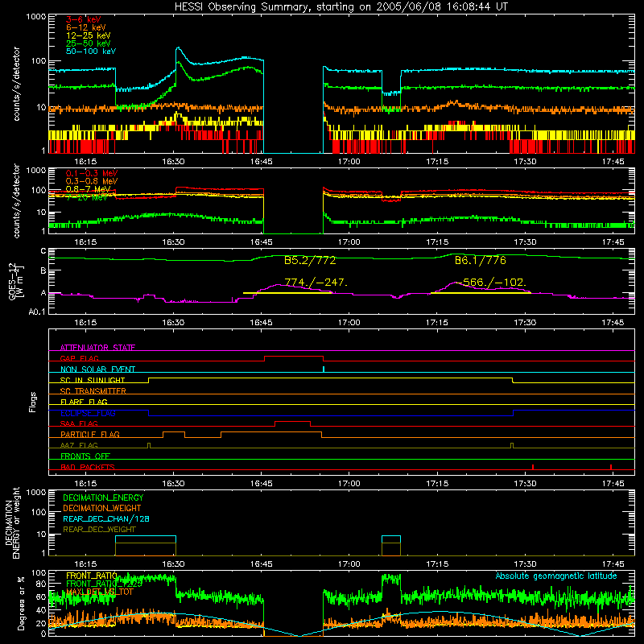
Task: Click the GAP_FLAG label
Action: point(79,358)
